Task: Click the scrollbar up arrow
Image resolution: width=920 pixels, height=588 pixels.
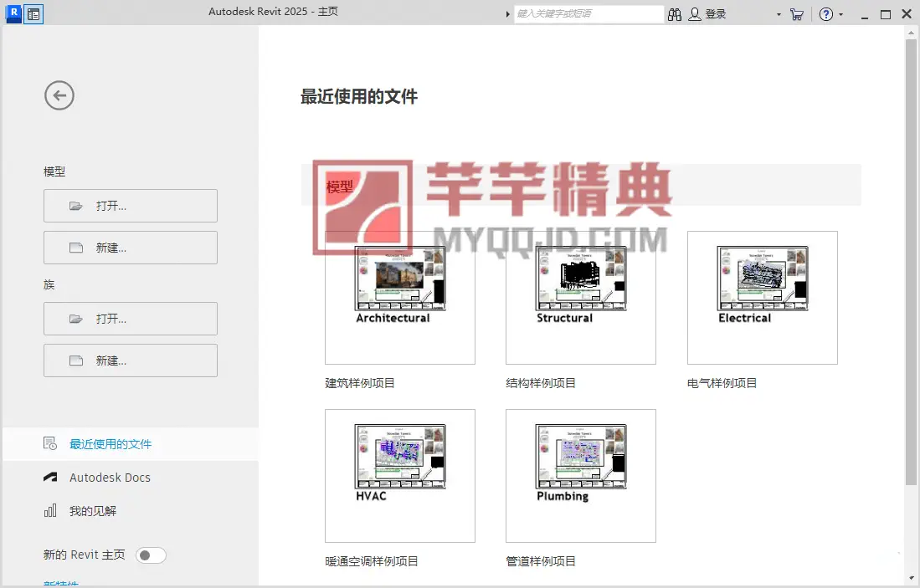Action: [x=911, y=33]
